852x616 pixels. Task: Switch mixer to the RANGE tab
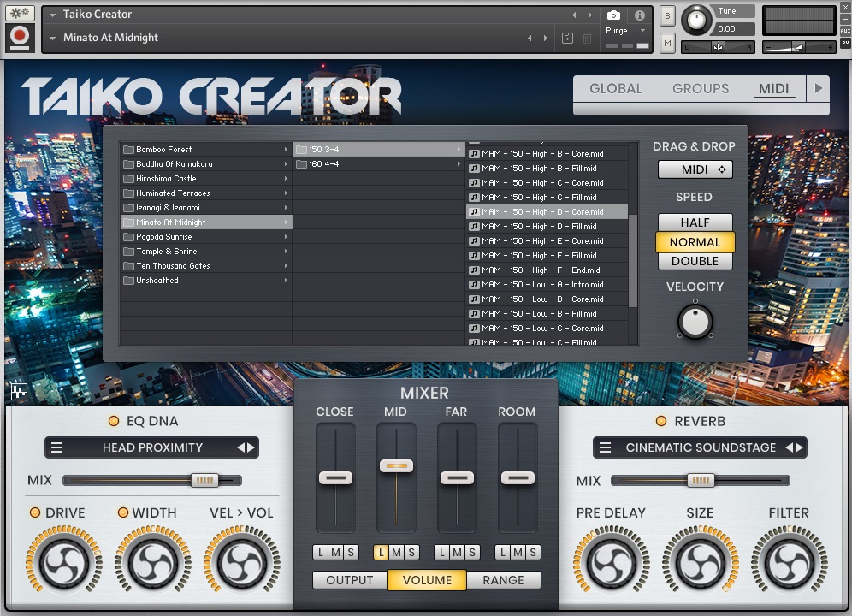(x=503, y=580)
